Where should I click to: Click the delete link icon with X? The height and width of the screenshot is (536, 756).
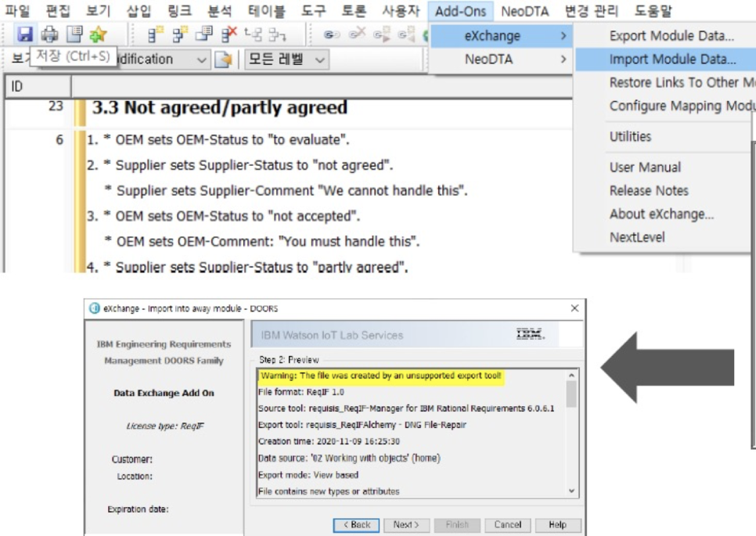pyautogui.click(x=358, y=34)
